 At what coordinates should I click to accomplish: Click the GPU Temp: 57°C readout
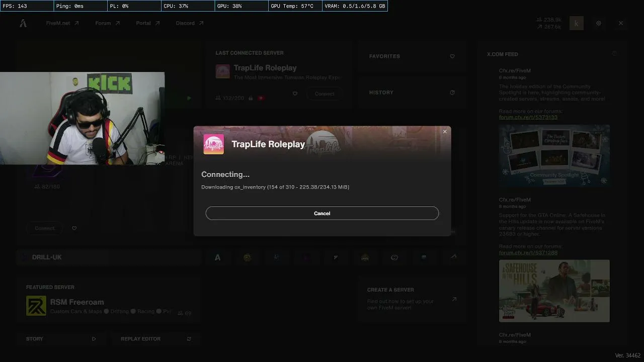click(x=295, y=6)
